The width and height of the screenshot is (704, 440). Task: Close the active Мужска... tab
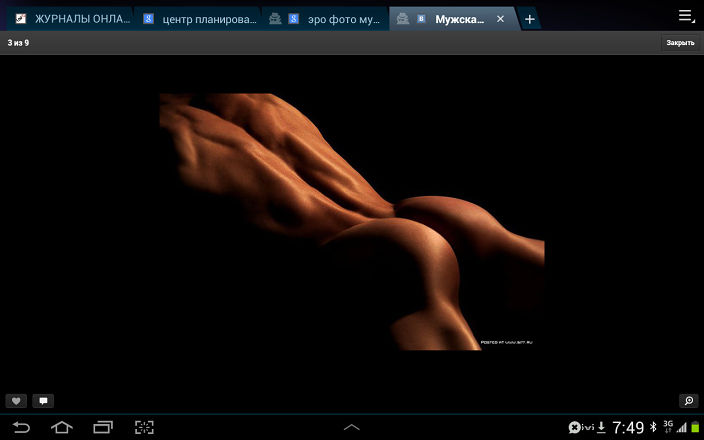coord(501,19)
